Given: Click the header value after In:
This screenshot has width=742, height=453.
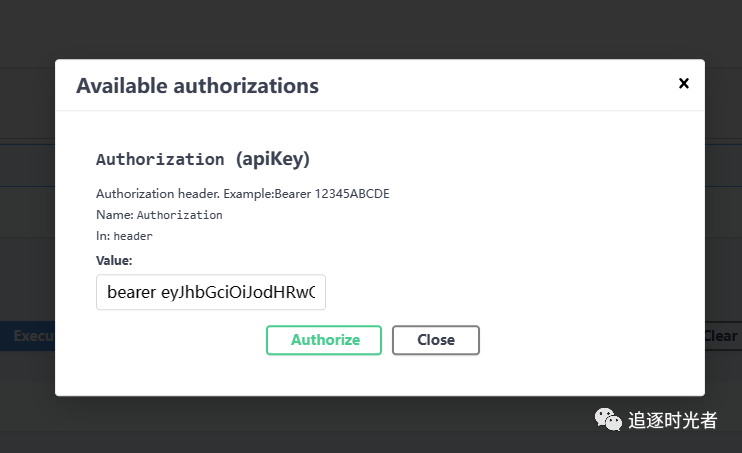Looking at the screenshot, I should (133, 236).
